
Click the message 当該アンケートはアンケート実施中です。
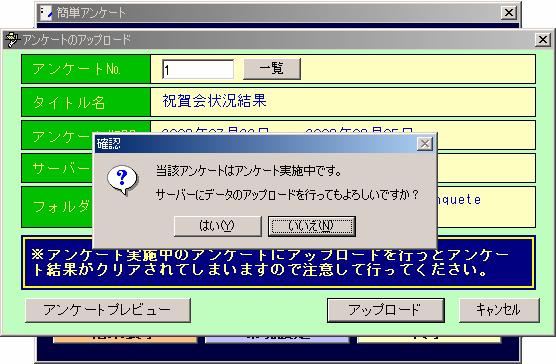tap(249, 171)
